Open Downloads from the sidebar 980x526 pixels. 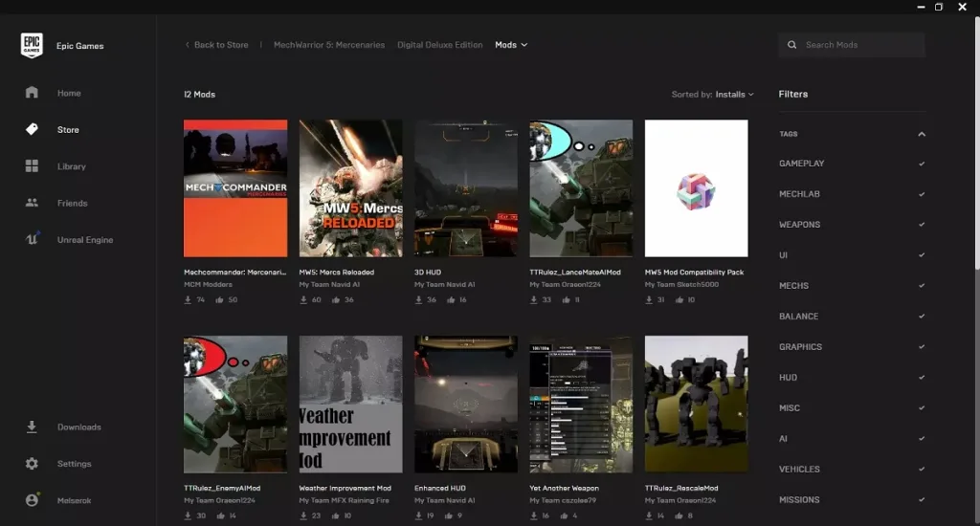[78, 427]
